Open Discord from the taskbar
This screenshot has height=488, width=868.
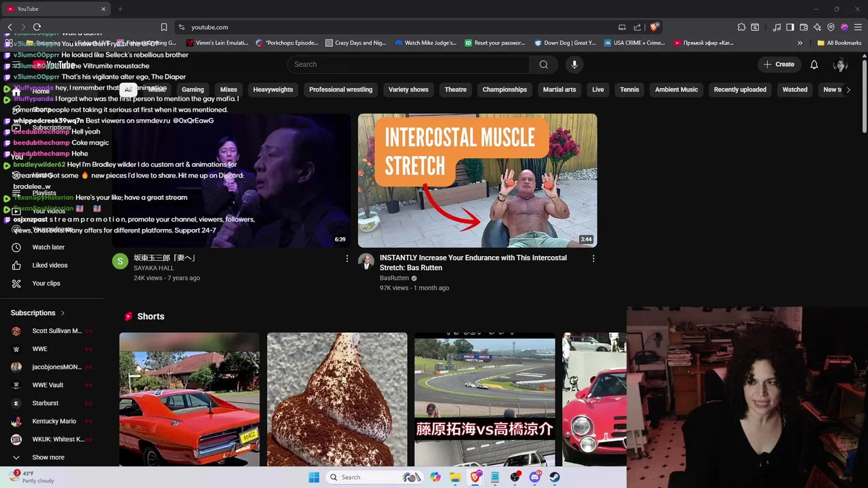coord(535,477)
